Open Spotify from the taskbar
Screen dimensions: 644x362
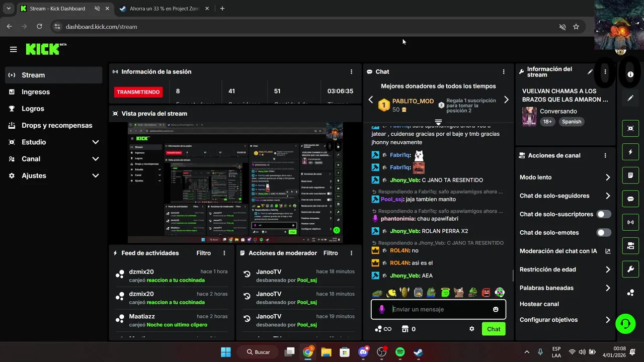(x=400, y=352)
